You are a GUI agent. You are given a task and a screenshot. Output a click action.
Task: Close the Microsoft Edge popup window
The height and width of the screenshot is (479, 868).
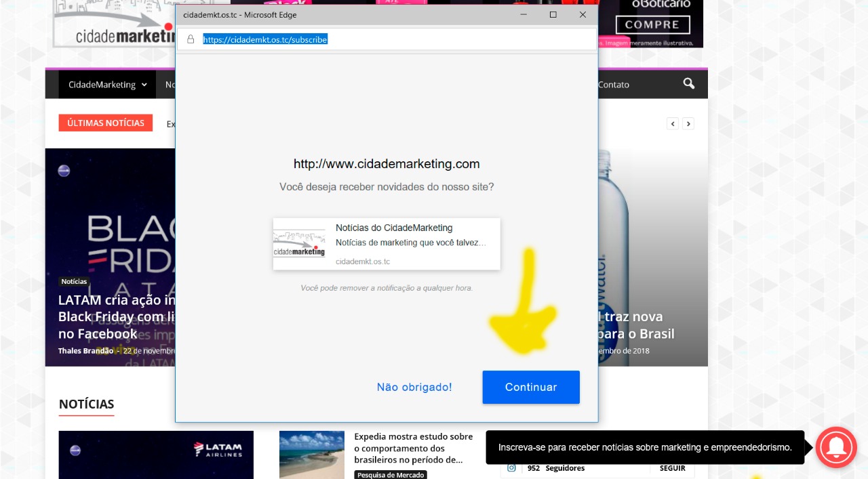[x=583, y=15]
